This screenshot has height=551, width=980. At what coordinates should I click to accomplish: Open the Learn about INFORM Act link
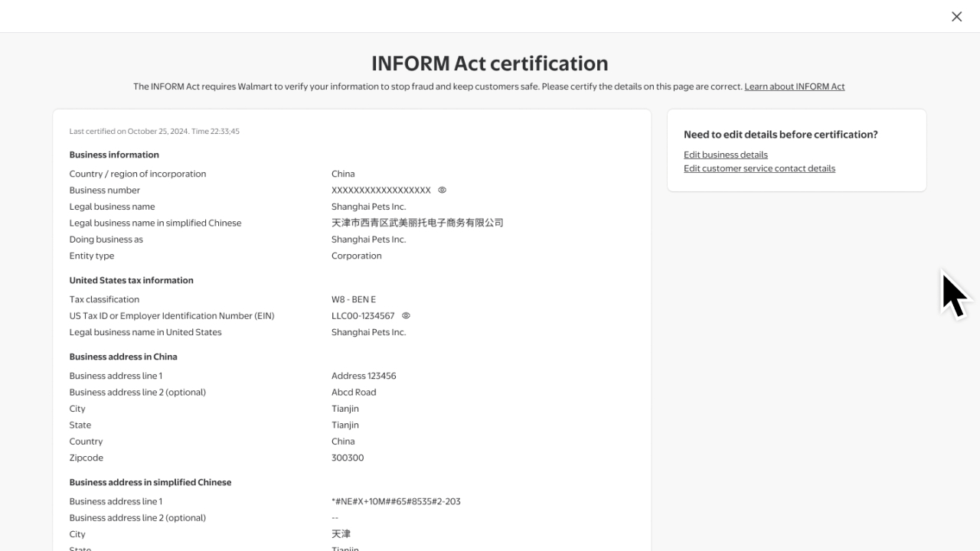pyautogui.click(x=795, y=86)
